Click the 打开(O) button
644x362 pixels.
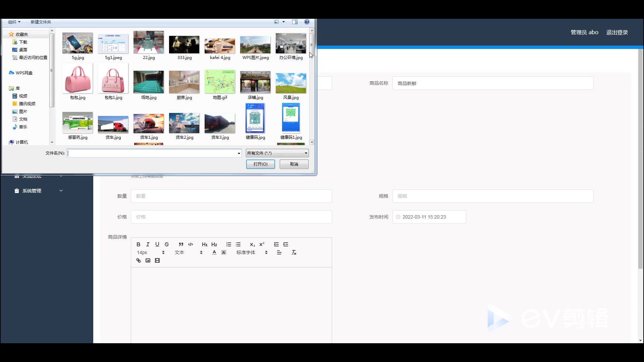coord(261,164)
